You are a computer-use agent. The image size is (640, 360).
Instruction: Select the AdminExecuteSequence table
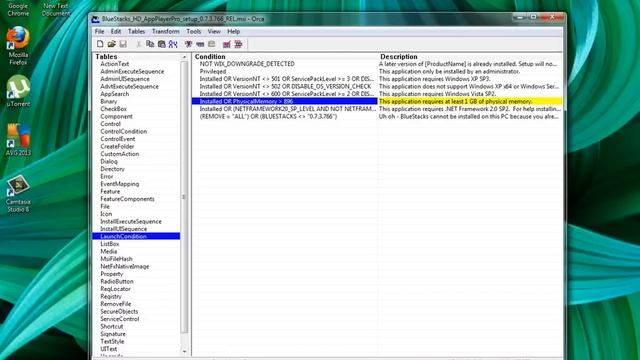pyautogui.click(x=132, y=71)
